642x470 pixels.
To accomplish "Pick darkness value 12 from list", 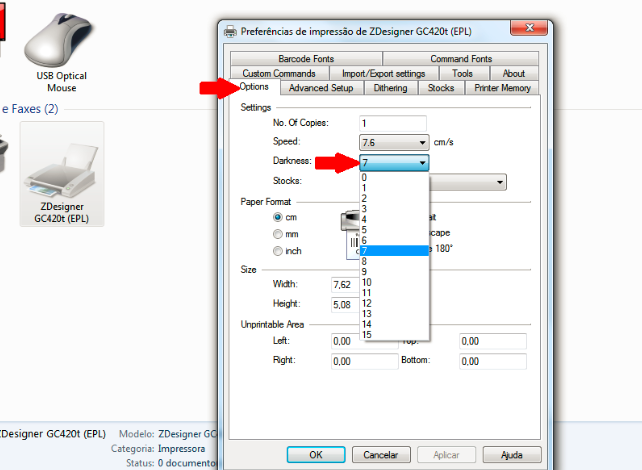I will tap(394, 303).
